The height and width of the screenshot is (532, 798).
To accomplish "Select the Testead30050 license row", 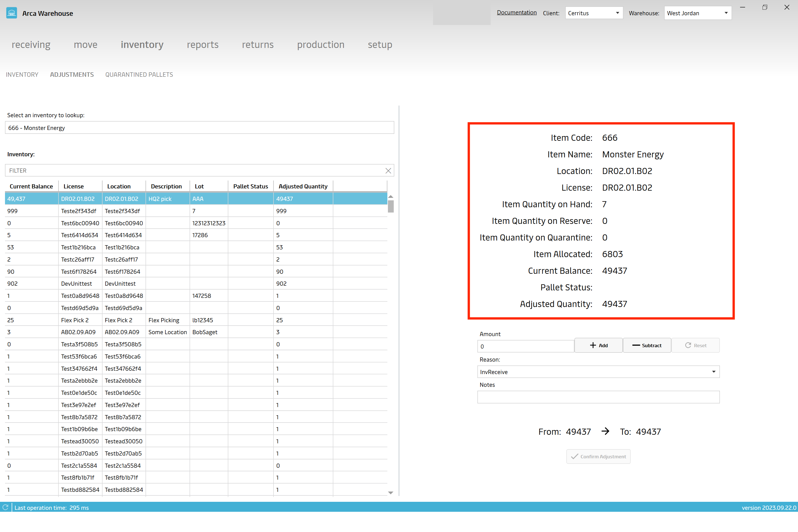I will click(x=196, y=441).
